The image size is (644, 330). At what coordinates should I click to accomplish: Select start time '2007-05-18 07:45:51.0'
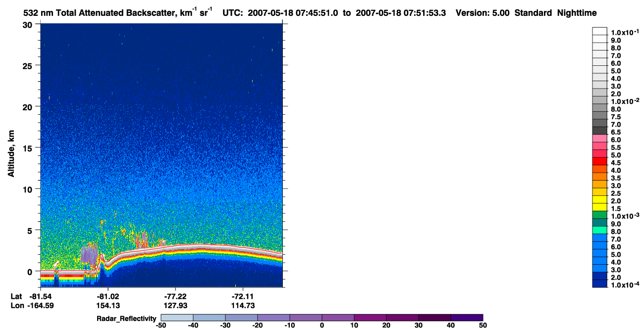293,13
